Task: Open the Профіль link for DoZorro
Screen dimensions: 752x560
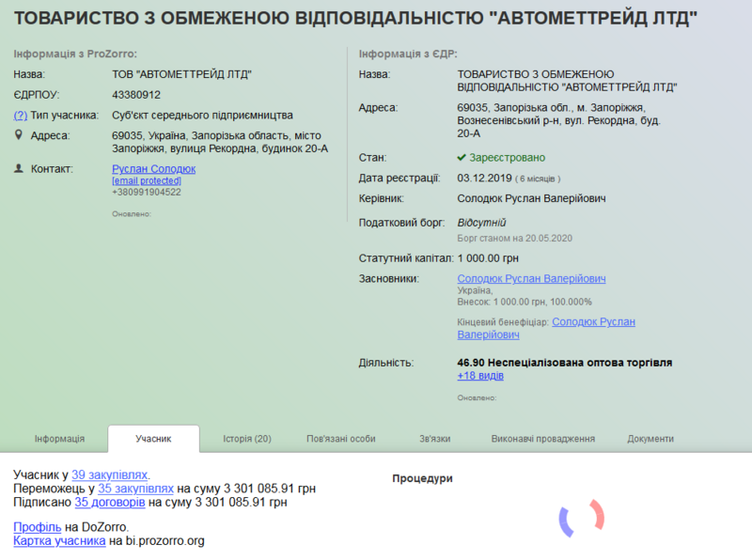Action: pos(37,527)
